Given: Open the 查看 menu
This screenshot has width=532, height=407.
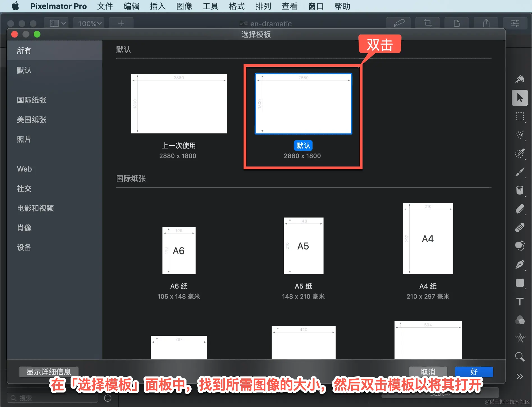Looking at the screenshot, I should point(290,6).
